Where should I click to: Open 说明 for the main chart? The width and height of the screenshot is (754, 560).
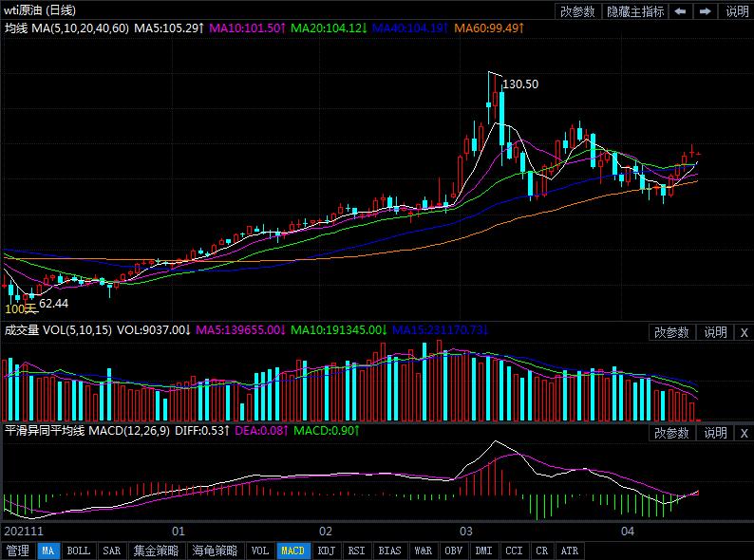(x=737, y=11)
